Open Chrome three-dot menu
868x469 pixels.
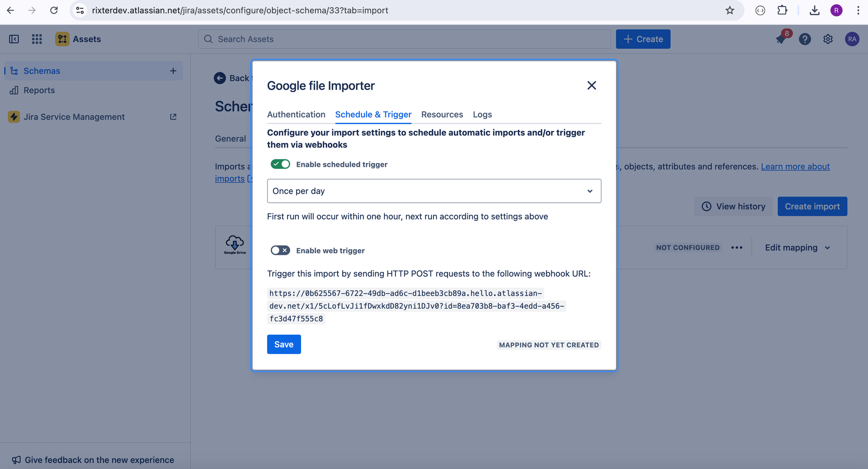[x=858, y=10]
